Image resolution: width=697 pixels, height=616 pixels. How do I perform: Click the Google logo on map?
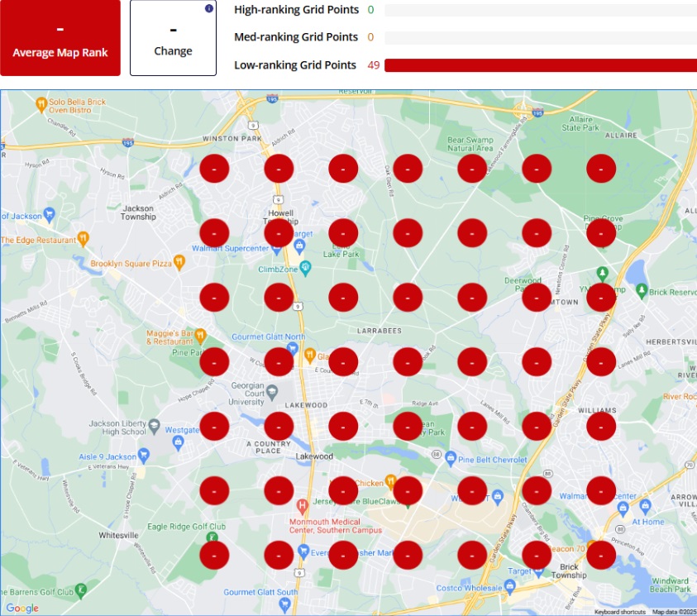(x=22, y=608)
